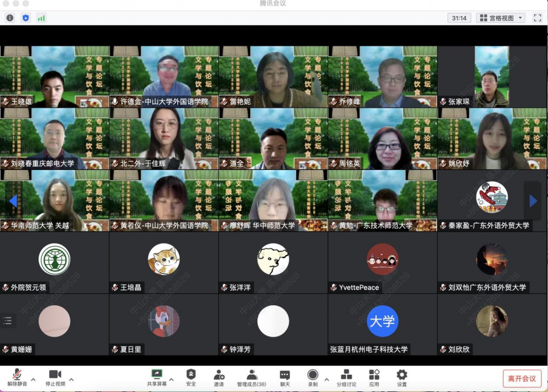Viewport: 548px width, 392px height.
Task: Open the Apps (应用) icon
Action: click(374, 378)
